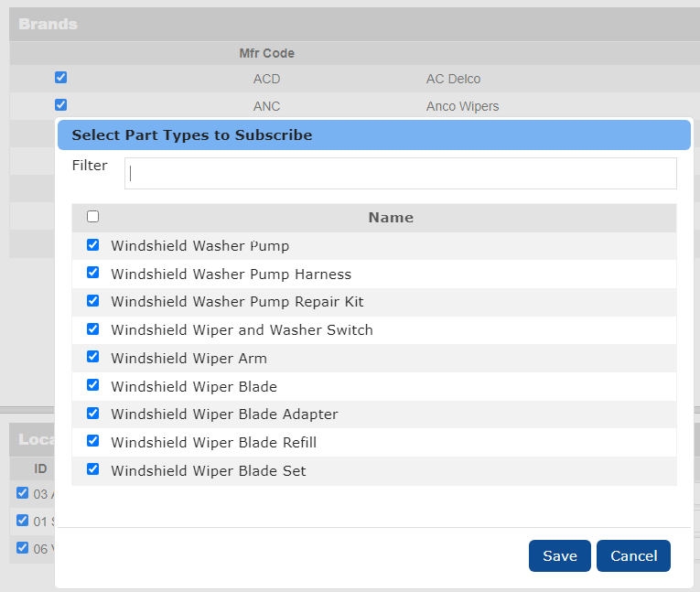
Task: Toggle Windshield Washer Pump Harness checkbox
Action: point(92,273)
